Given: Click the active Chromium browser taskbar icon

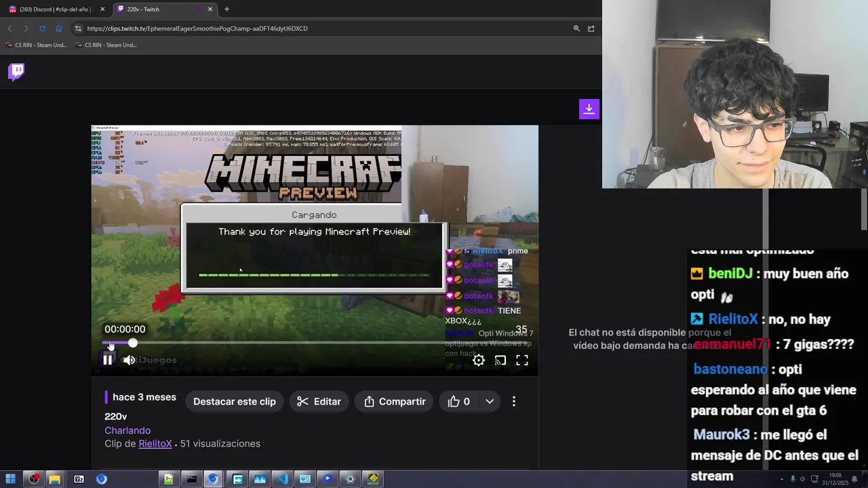Looking at the screenshot, I should tap(213, 479).
